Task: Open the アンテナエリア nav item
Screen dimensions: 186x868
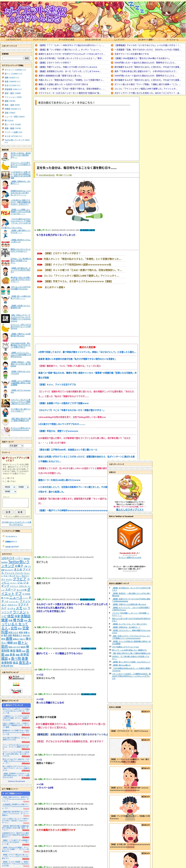Action: (40, 39)
